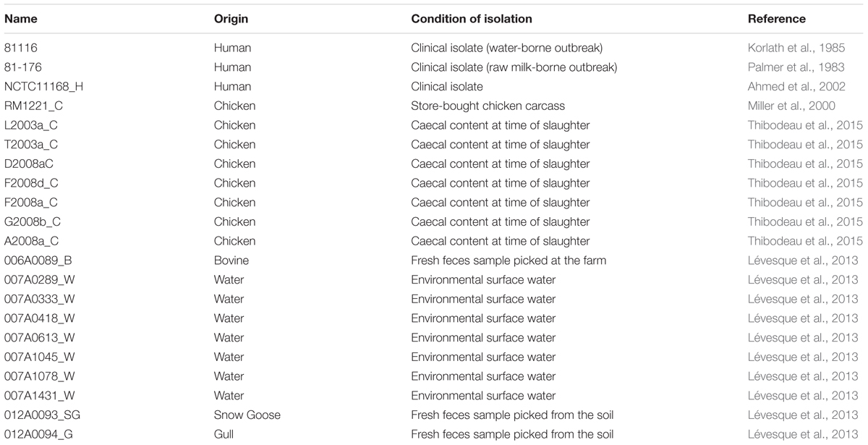Select the Bovine origin cell

point(232,260)
